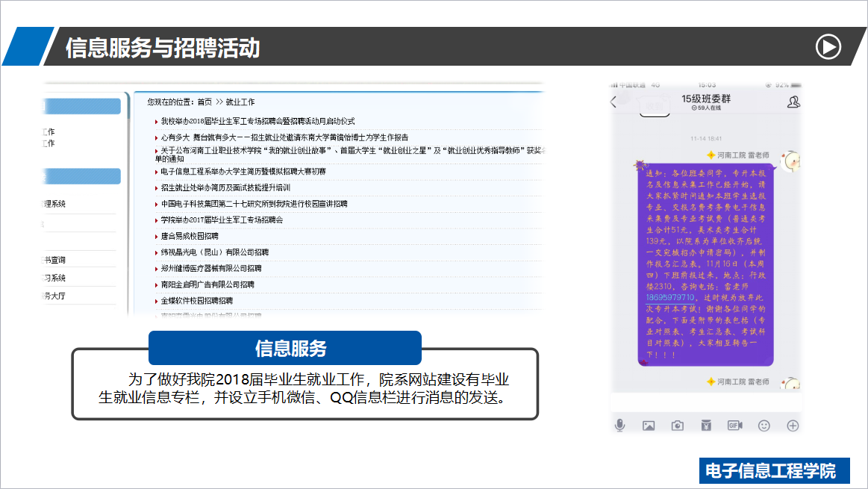
Task: Select sidebar item ending 务大厅
Action: click(54, 296)
